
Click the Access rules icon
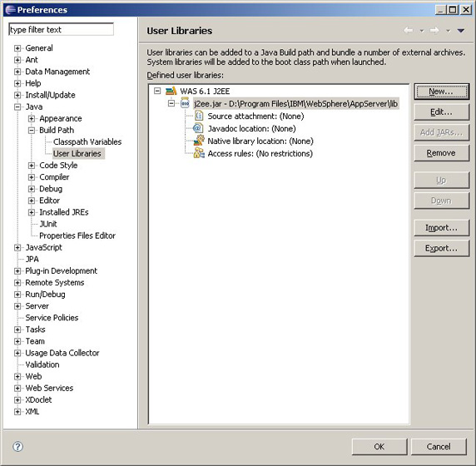tap(199, 153)
